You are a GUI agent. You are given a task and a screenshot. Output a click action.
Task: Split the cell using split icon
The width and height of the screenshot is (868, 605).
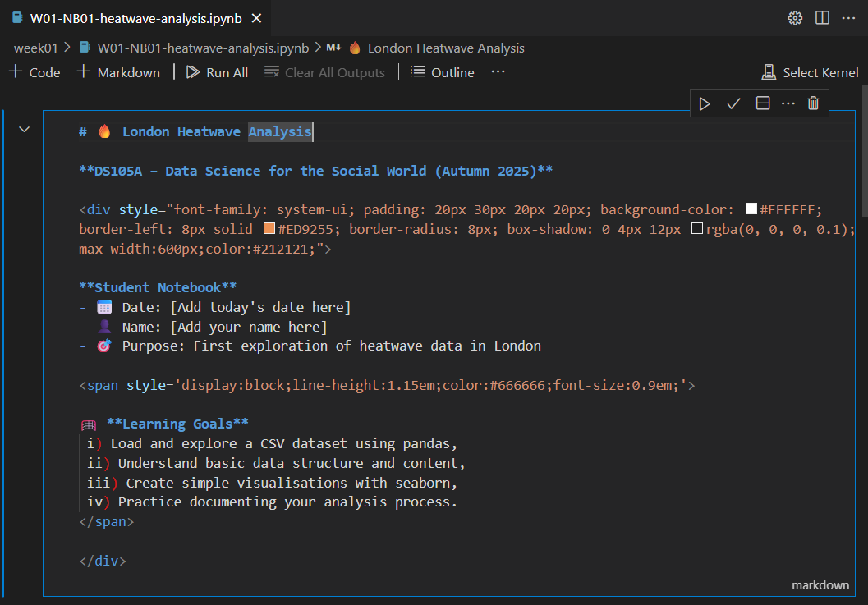tap(762, 103)
